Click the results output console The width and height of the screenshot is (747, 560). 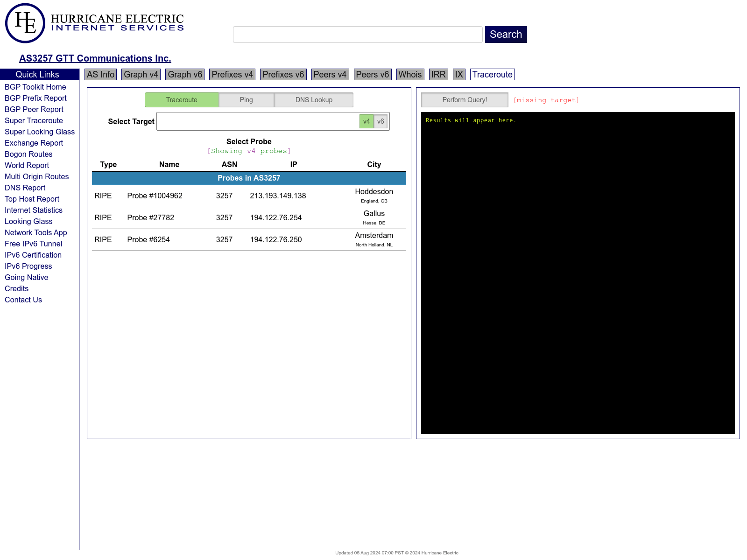(x=578, y=273)
